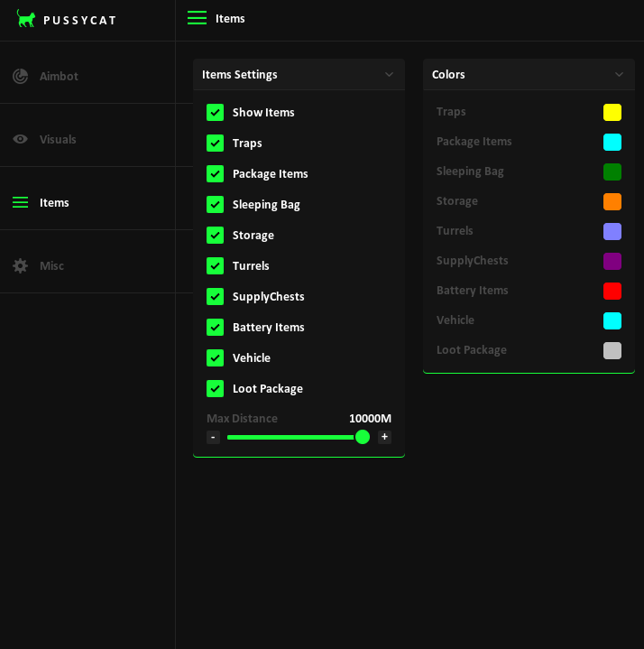
Task: Collapse the Colors panel
Action: pyautogui.click(x=619, y=74)
